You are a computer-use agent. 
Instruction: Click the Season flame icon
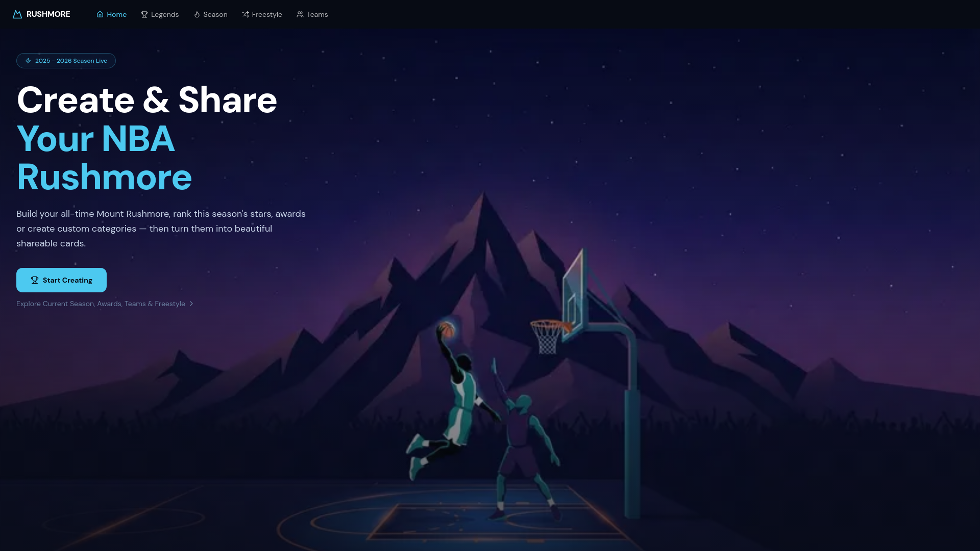197,14
